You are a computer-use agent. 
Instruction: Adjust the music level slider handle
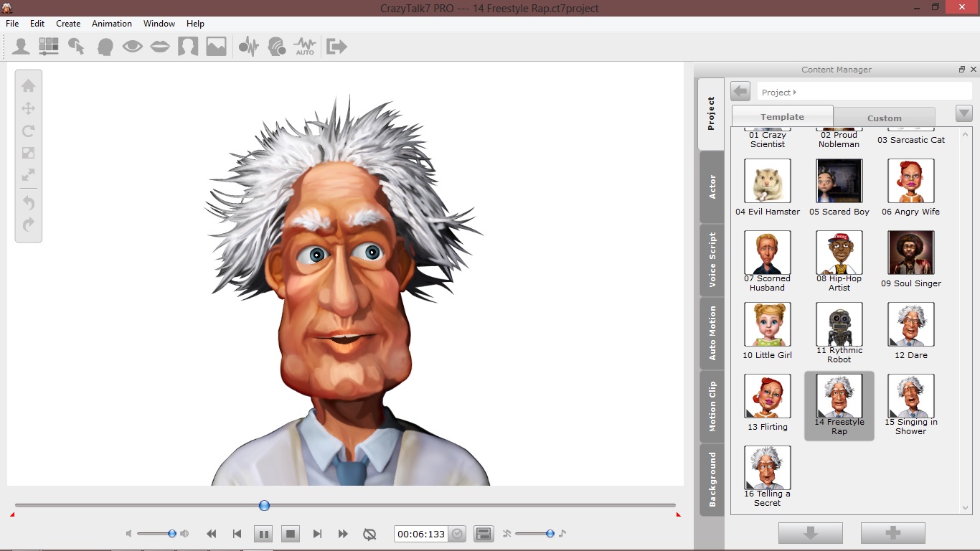[550, 534]
